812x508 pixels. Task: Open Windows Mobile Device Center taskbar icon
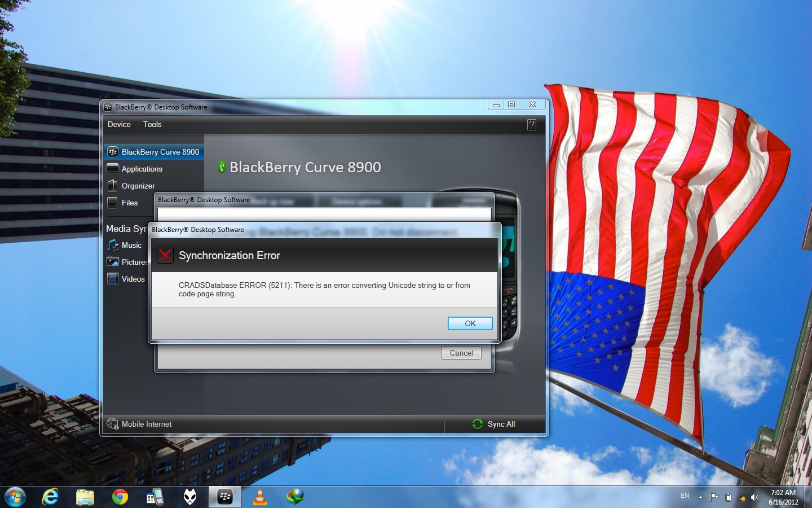coord(155,497)
